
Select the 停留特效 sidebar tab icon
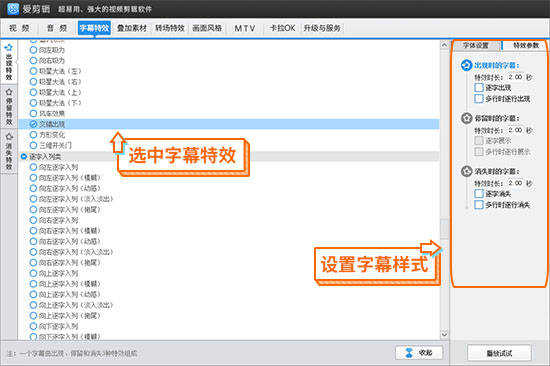pos(9,92)
